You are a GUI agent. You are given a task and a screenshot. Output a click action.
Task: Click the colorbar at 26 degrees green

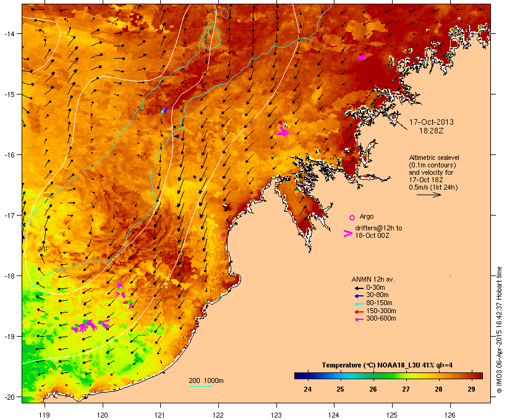point(373,376)
